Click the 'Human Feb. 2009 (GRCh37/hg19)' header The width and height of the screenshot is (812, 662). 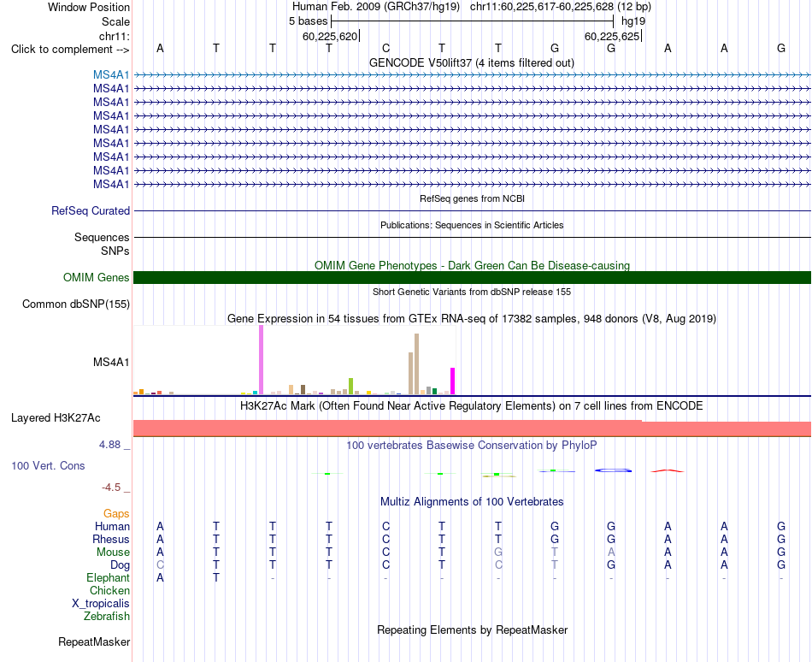tap(376, 7)
